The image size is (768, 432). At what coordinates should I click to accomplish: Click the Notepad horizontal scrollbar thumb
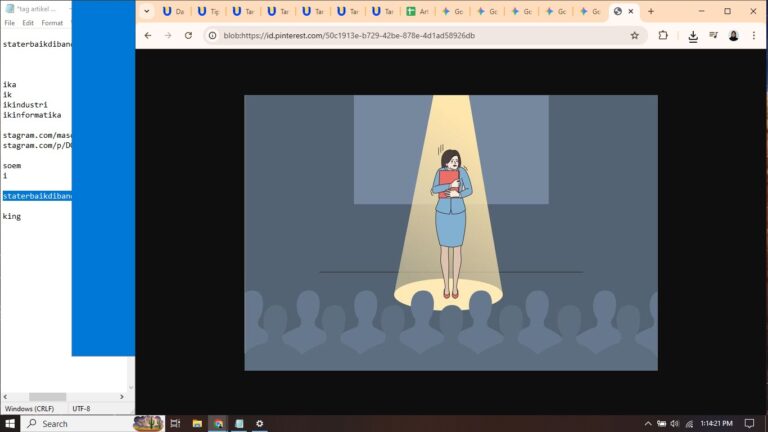[48, 397]
